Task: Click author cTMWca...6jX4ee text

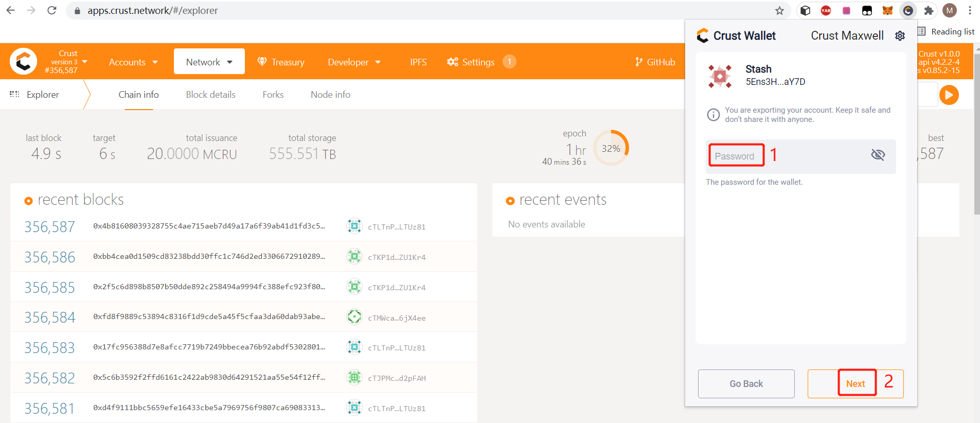Action: 397,318
